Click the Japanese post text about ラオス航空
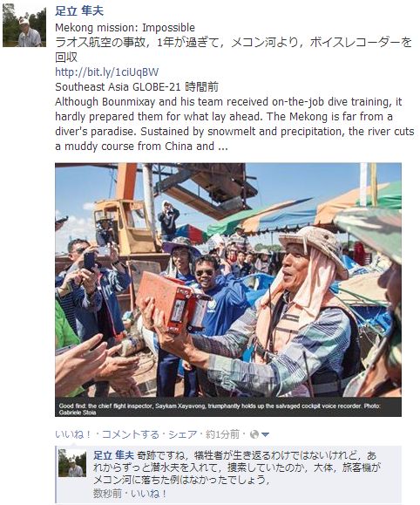 234,50
